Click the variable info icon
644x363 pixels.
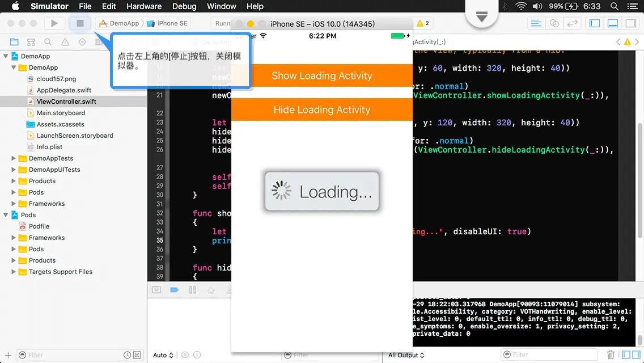[x=197, y=355]
